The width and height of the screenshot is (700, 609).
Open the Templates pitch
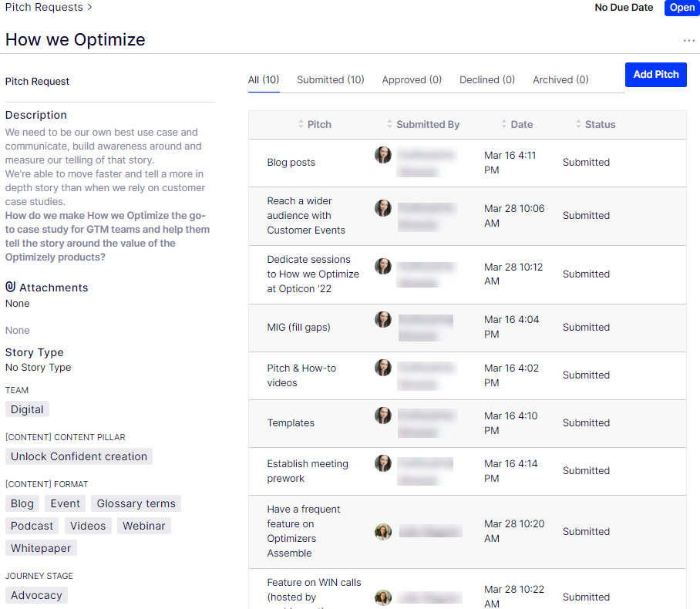(291, 422)
